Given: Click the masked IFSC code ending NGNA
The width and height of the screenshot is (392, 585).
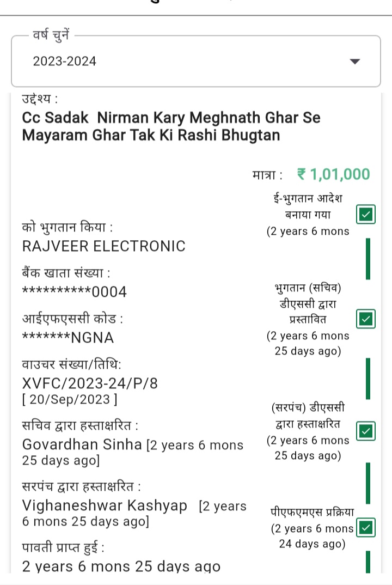Looking at the screenshot, I should 68,338.
